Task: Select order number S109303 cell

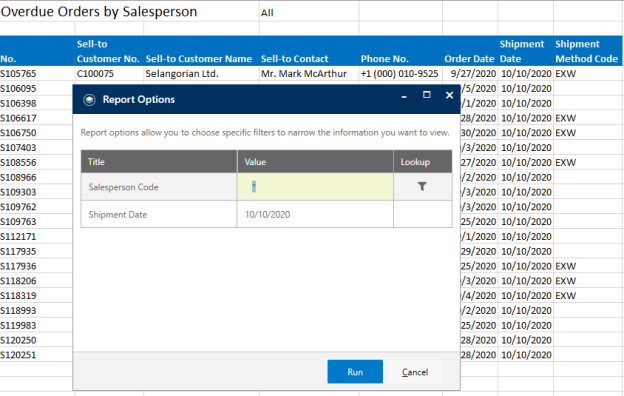Action: 36,192
